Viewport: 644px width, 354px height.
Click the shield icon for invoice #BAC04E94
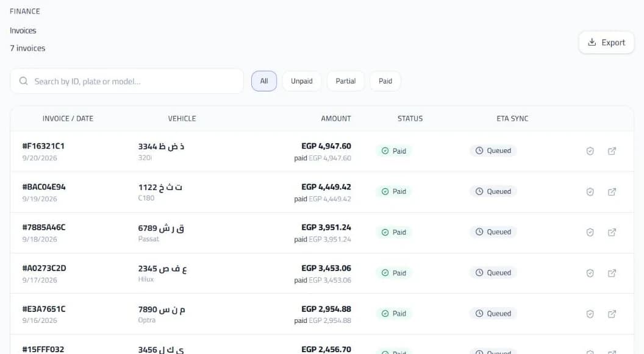[x=590, y=191]
